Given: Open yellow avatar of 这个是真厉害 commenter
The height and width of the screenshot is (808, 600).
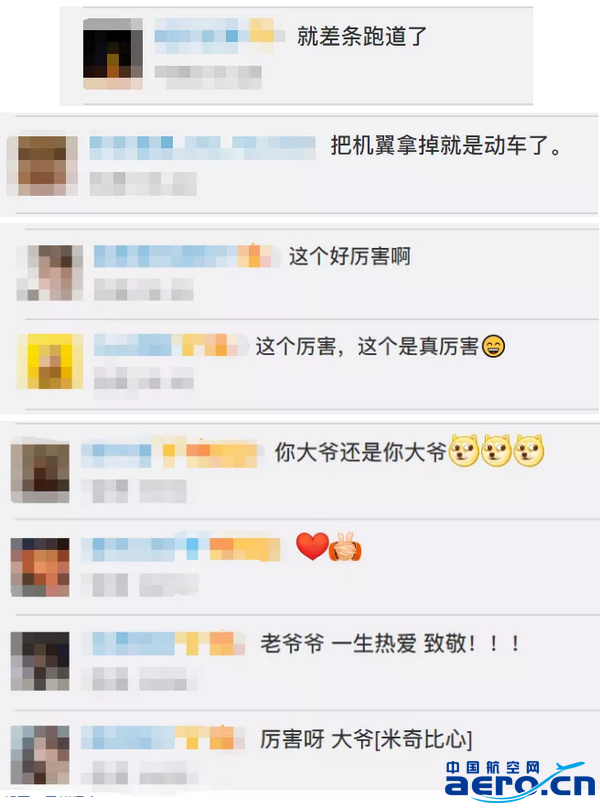Looking at the screenshot, I should [50, 361].
